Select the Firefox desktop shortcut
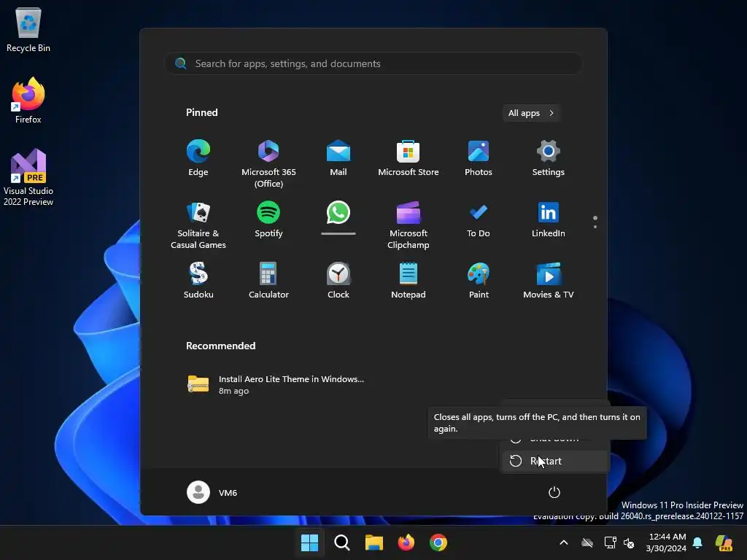The image size is (747, 560). click(28, 101)
